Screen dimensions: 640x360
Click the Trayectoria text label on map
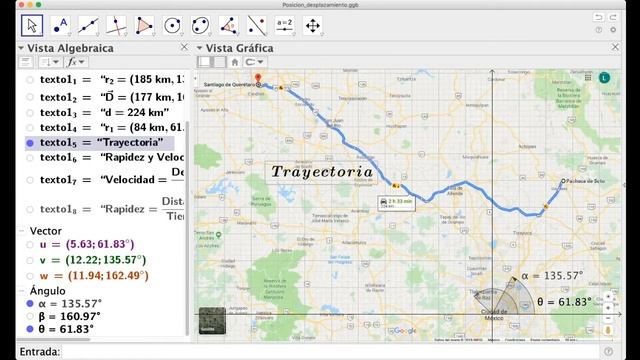[322, 172]
